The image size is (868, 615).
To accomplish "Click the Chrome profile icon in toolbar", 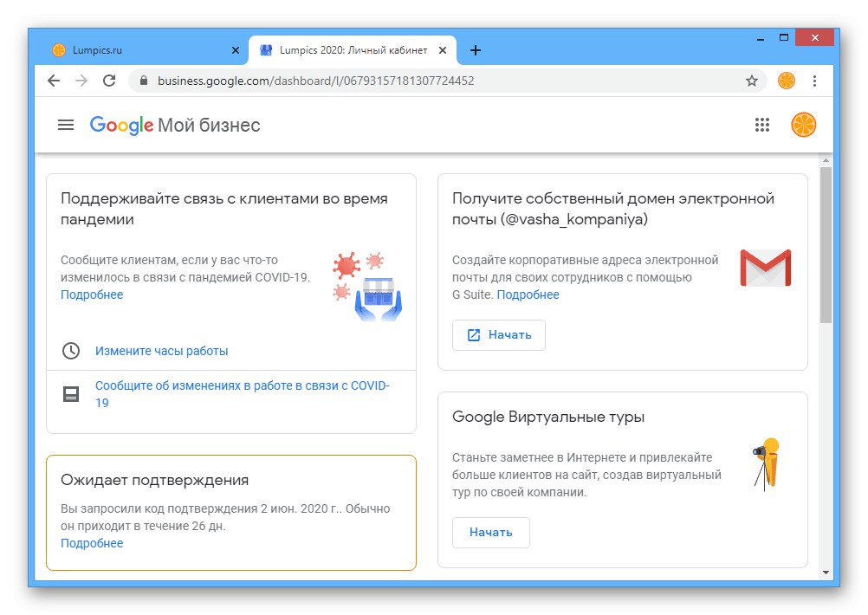I will click(787, 81).
